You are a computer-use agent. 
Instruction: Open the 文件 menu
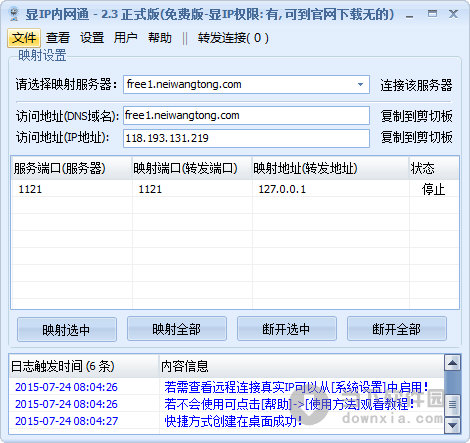coord(24,38)
